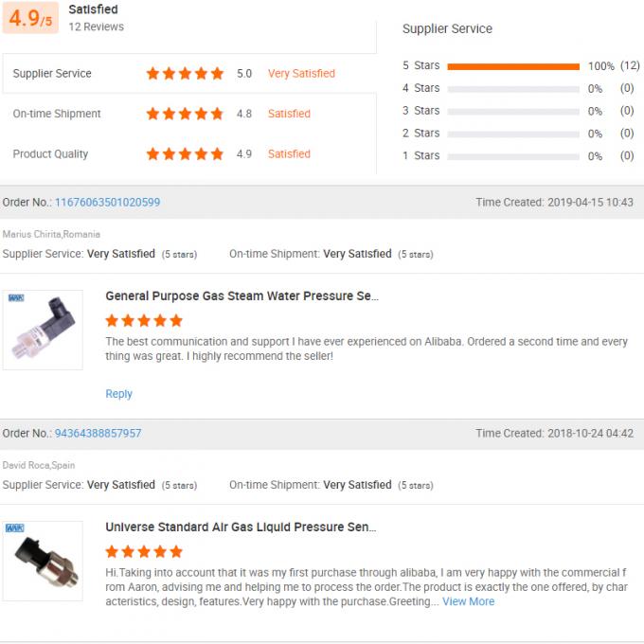Click the On-time Shipment star rating
Screen dimensions: 644x644
point(185,114)
